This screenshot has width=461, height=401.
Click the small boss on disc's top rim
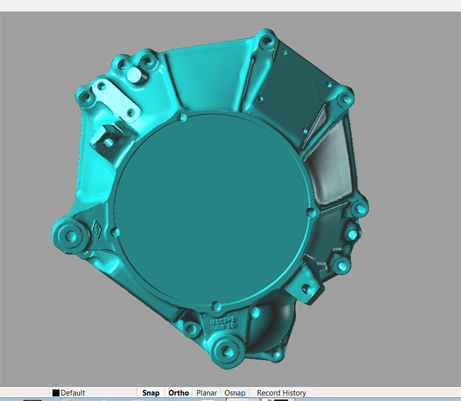[182, 117]
